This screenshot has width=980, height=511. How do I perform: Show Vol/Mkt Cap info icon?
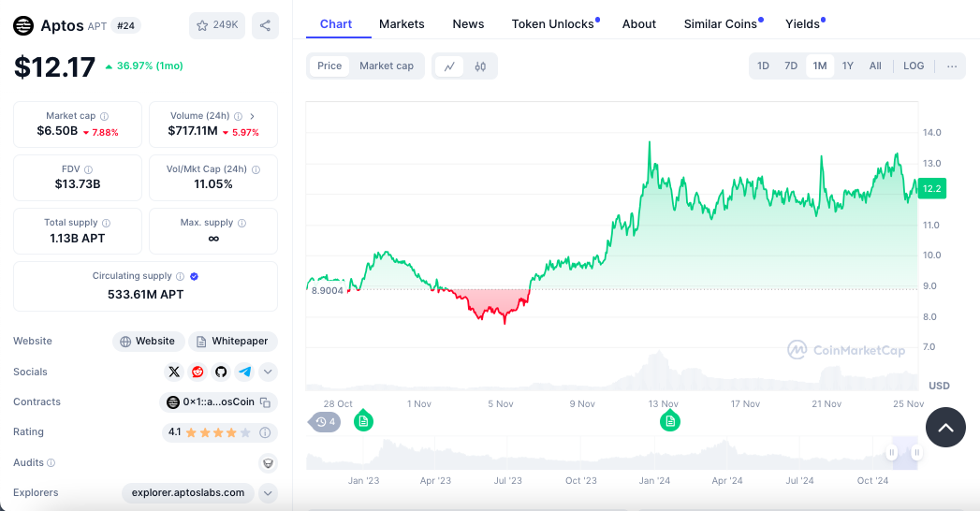[256, 169]
